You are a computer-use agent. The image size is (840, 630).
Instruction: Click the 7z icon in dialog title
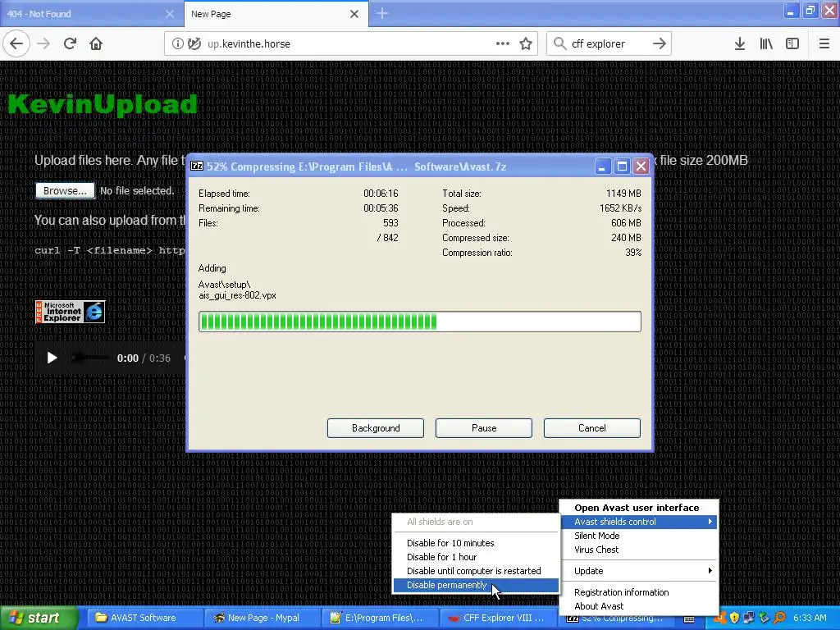197,166
